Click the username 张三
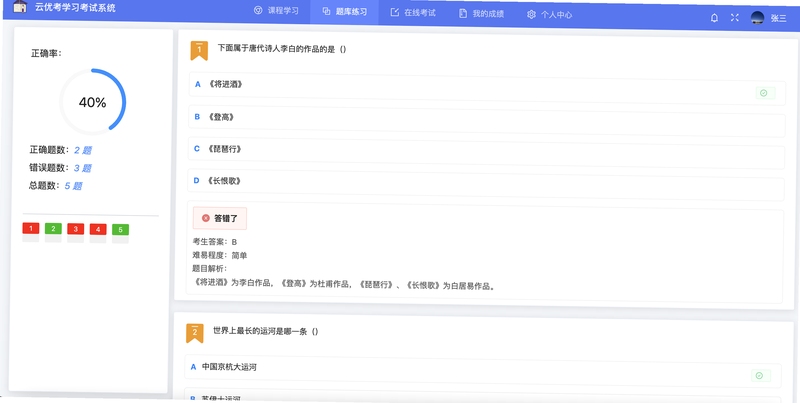The height and width of the screenshot is (403, 800). pyautogui.click(x=779, y=18)
